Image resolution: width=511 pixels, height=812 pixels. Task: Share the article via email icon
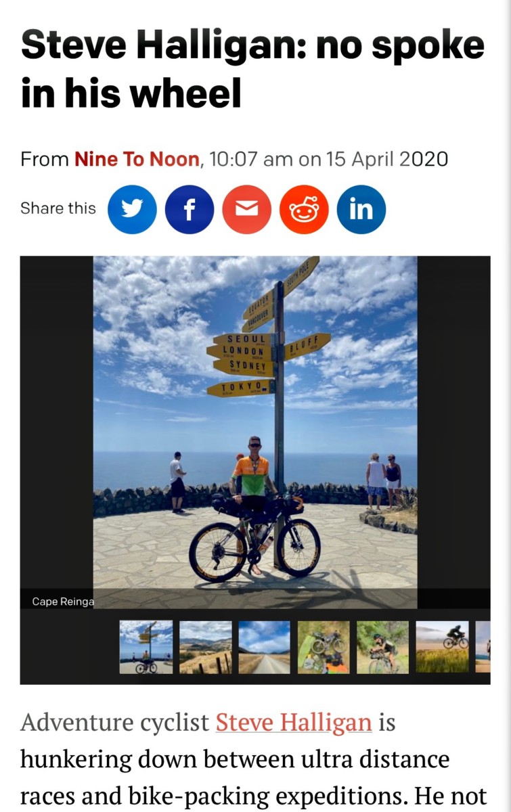(247, 210)
